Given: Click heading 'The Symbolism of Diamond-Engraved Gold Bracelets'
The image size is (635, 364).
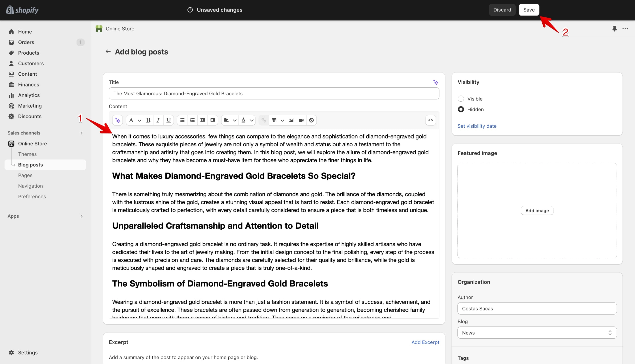Looking at the screenshot, I should tap(220, 284).
